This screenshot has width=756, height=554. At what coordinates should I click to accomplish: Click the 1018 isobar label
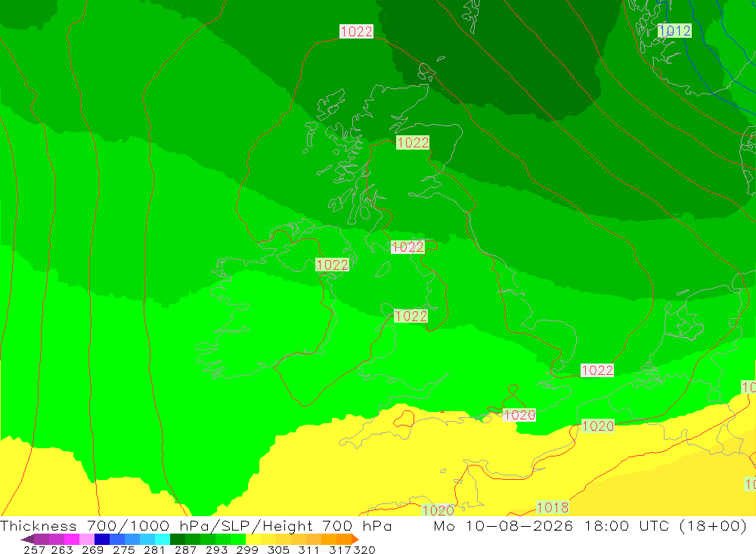click(x=553, y=508)
